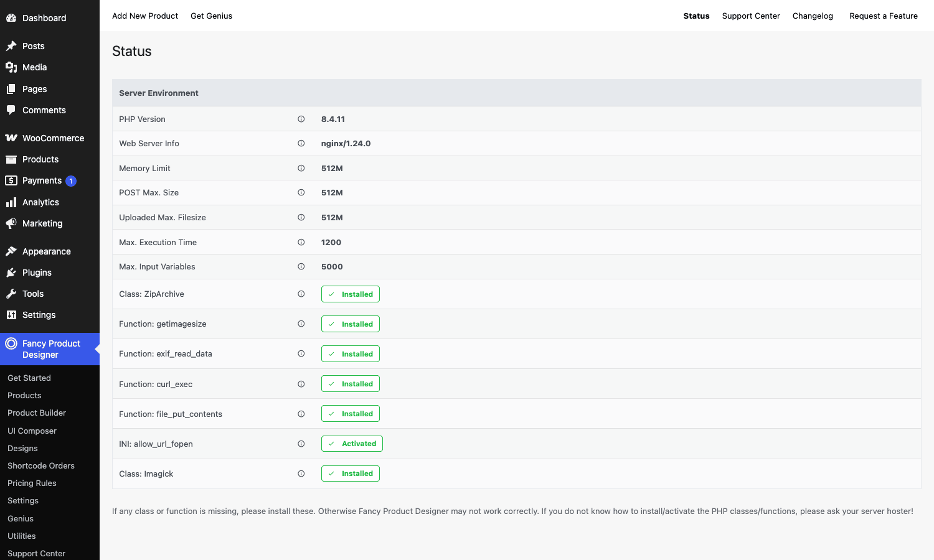The width and height of the screenshot is (934, 560).
Task: Click the Analytics bar chart icon
Action: pyautogui.click(x=11, y=202)
